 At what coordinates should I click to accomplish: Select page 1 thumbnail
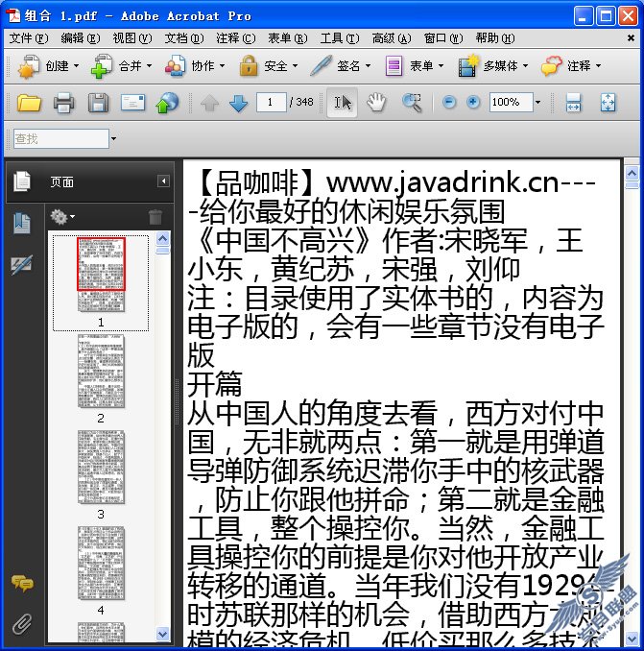[x=101, y=275]
